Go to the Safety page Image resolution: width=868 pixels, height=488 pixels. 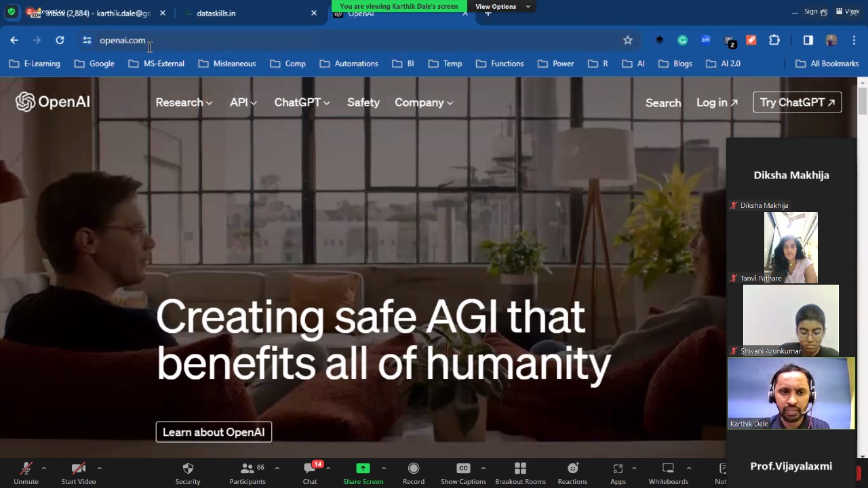pos(363,102)
